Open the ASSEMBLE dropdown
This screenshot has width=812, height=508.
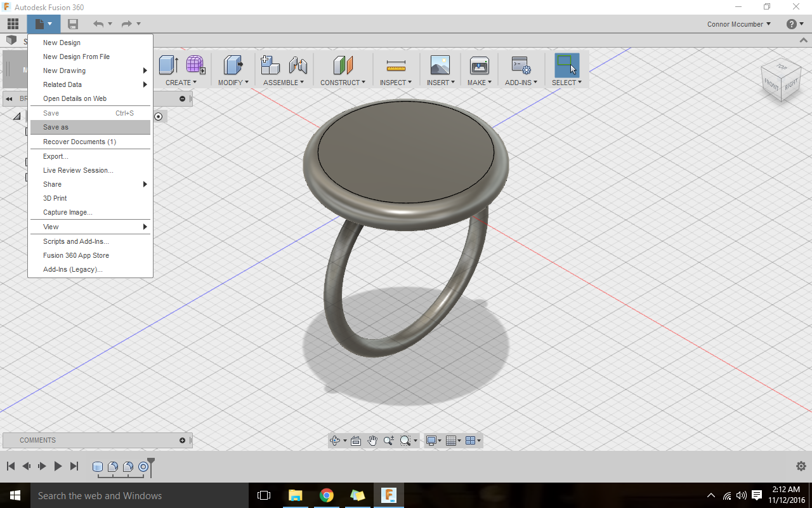tap(284, 83)
